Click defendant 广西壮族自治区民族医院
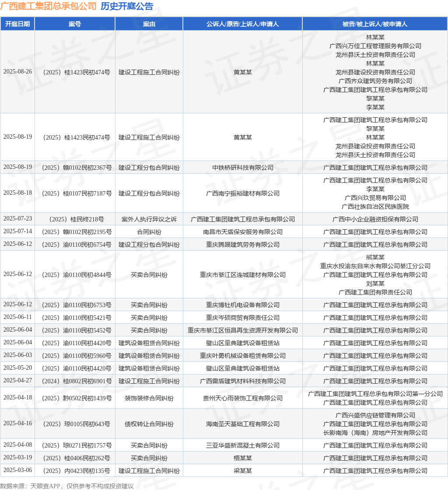 tap(375, 206)
